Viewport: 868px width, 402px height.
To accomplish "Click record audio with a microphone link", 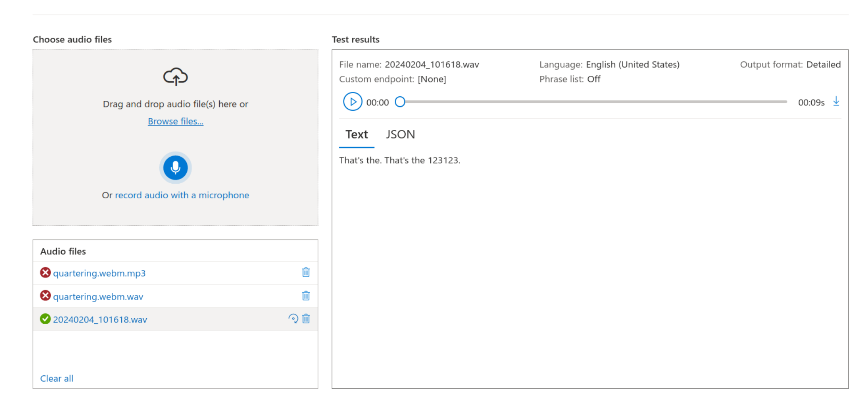I will pos(182,195).
